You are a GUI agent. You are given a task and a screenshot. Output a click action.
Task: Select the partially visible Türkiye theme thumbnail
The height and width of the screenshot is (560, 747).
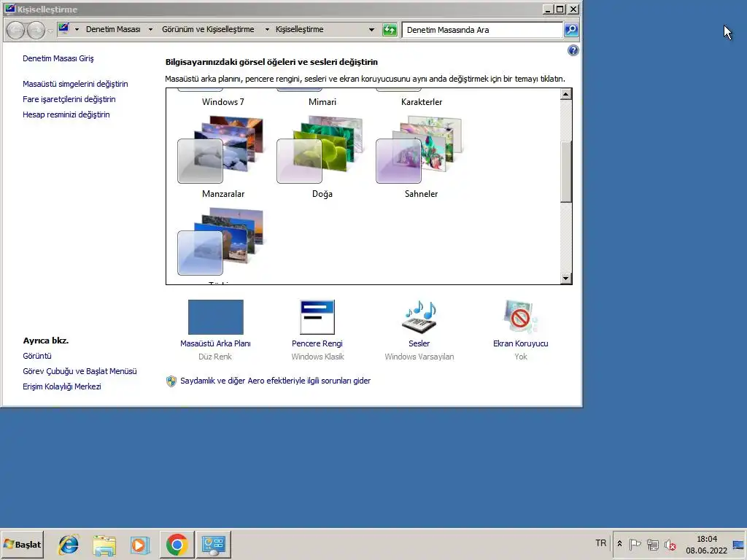220,241
